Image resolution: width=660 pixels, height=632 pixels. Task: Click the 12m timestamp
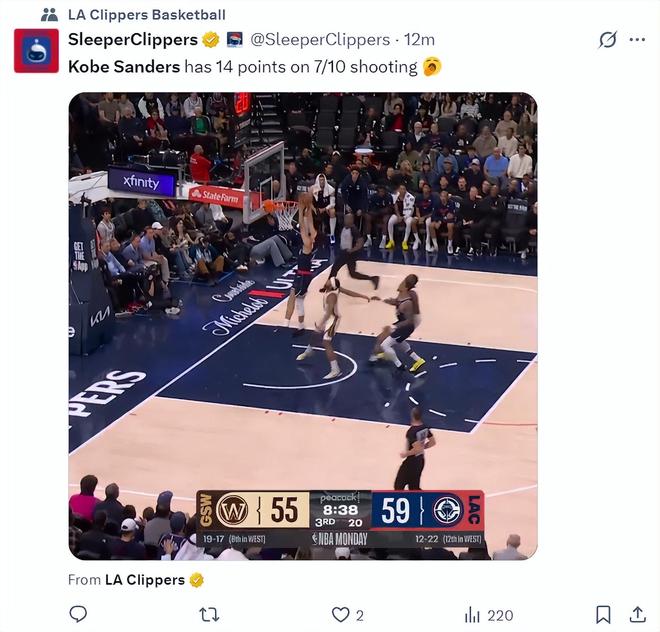coord(419,40)
